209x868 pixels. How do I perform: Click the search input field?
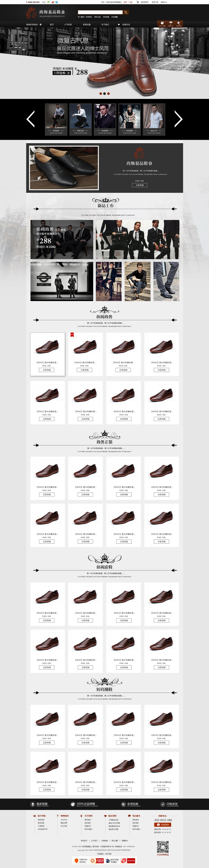(100, 12)
